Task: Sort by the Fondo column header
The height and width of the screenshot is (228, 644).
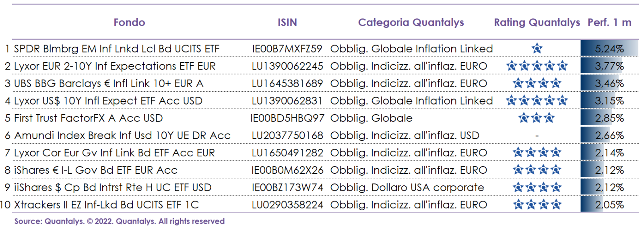Action: 129,23
